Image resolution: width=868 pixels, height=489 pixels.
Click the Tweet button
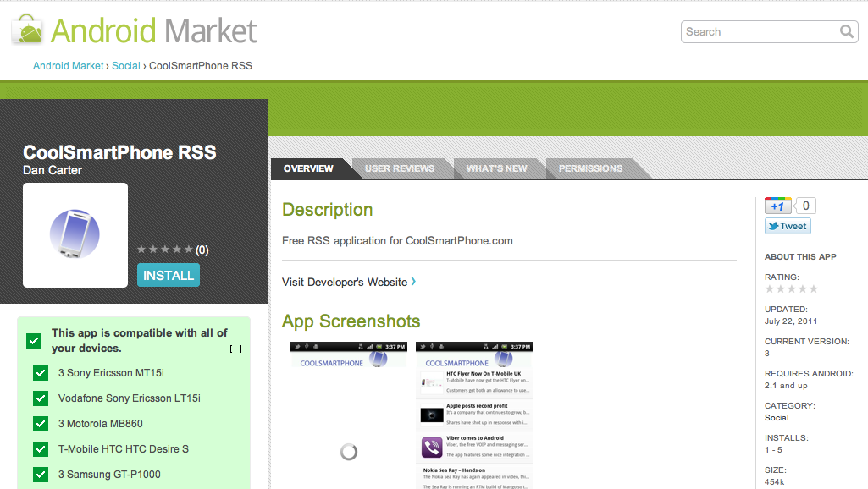point(788,226)
